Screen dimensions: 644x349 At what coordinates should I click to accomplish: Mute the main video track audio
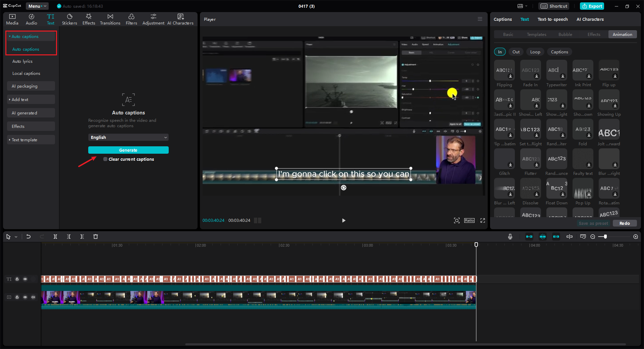coord(33,297)
